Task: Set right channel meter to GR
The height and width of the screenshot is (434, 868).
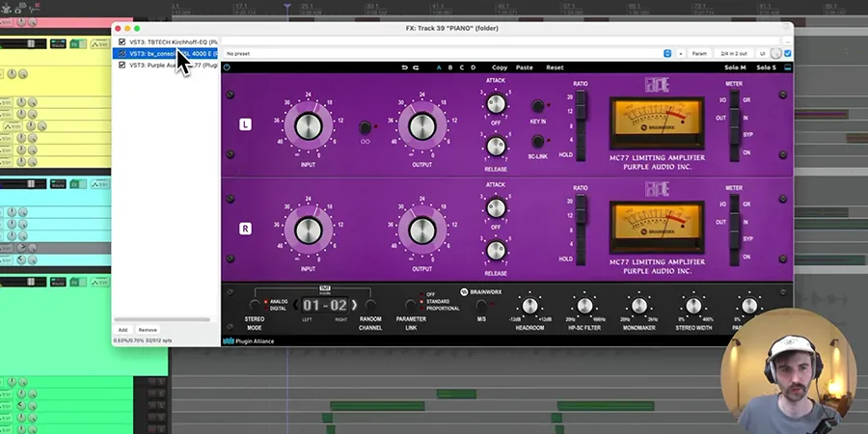Action: (746, 204)
